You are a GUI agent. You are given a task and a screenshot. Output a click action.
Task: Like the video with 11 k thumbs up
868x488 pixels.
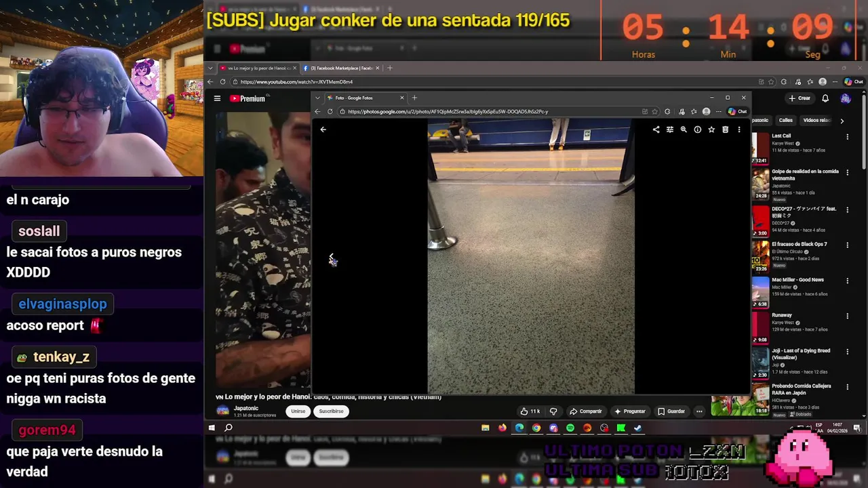point(530,411)
